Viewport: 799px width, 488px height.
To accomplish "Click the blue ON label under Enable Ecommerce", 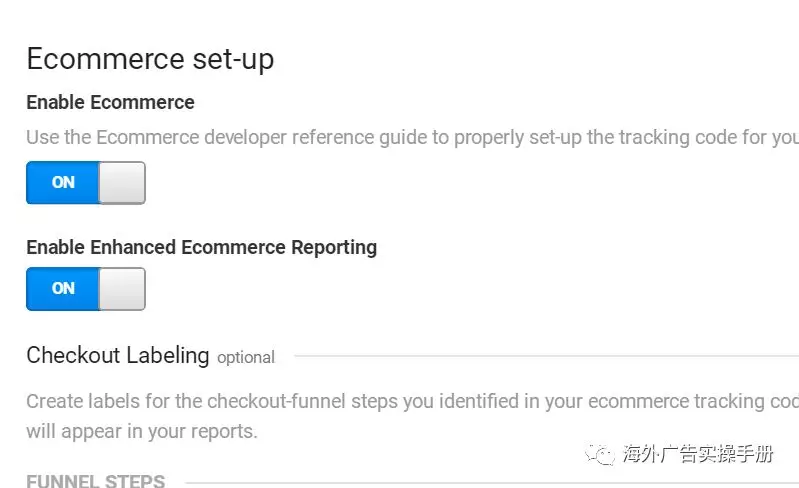I will click(63, 183).
